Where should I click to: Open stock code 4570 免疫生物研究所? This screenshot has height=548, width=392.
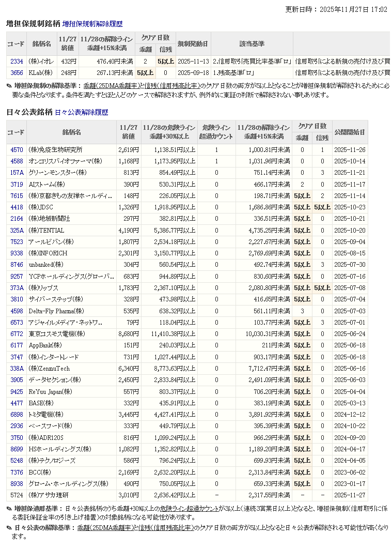pos(17,150)
